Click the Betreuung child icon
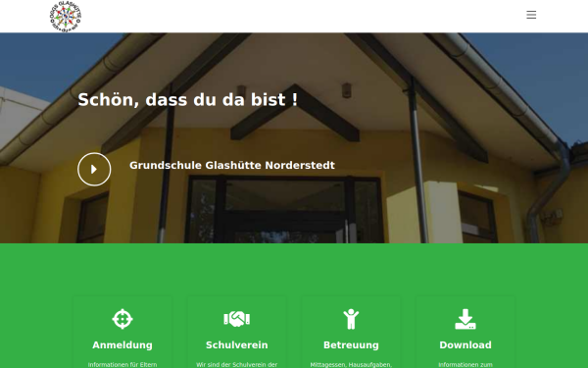 tap(351, 319)
